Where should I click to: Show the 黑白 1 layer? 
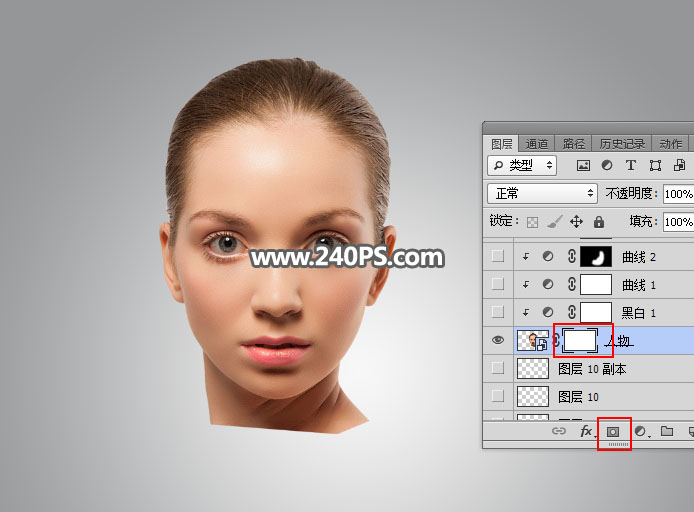tap(497, 313)
